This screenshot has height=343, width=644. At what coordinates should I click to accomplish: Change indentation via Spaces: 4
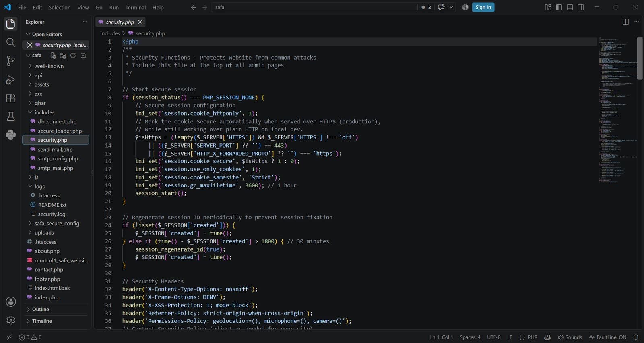pyautogui.click(x=470, y=337)
